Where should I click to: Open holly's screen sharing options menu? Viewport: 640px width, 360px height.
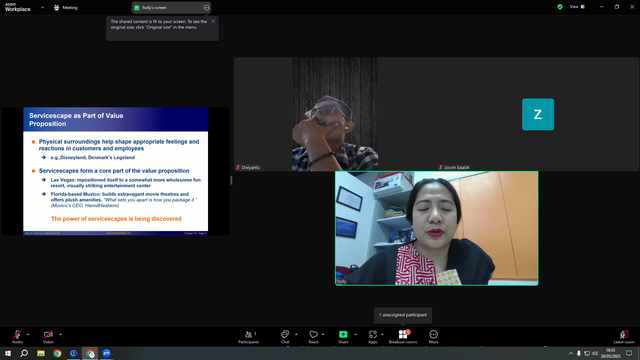207,7
